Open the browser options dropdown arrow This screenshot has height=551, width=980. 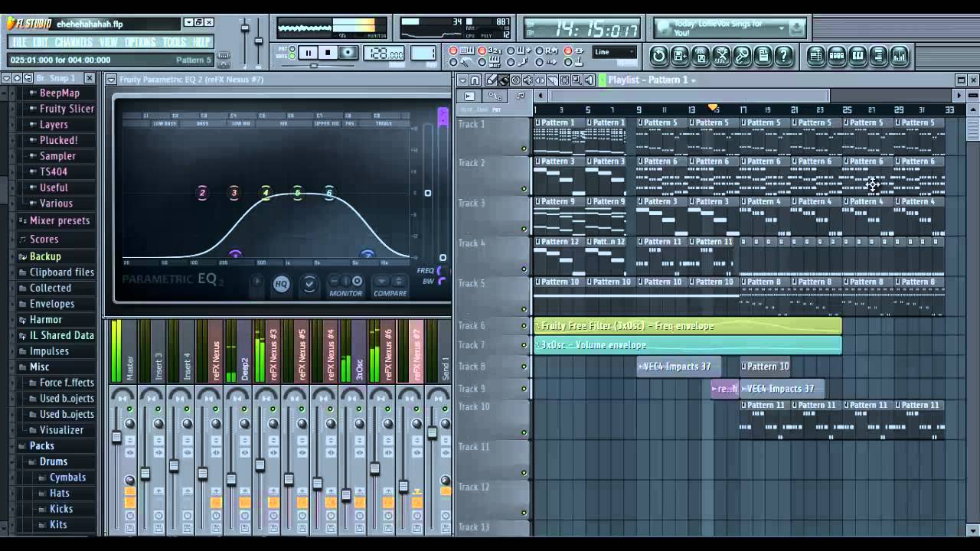tap(6, 78)
